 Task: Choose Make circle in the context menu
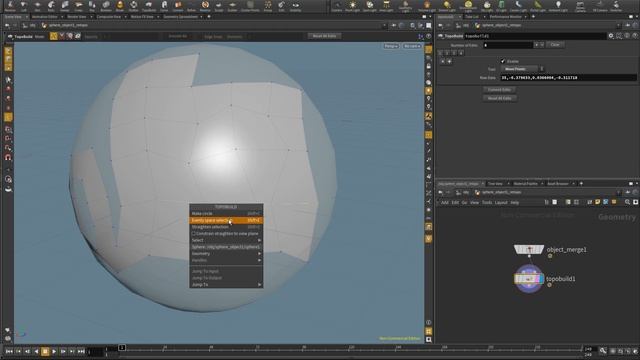pyautogui.click(x=226, y=213)
